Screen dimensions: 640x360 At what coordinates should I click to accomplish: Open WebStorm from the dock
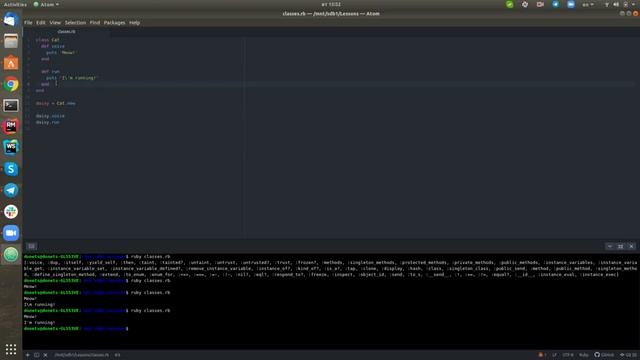11,148
